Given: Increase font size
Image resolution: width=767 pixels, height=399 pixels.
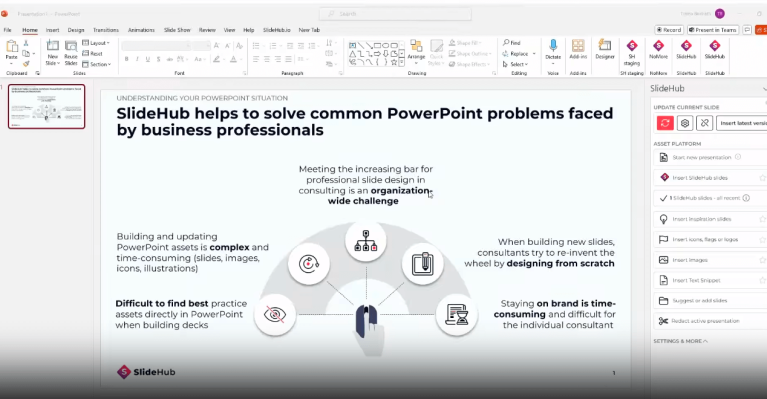Looking at the screenshot, I should click(217, 45).
